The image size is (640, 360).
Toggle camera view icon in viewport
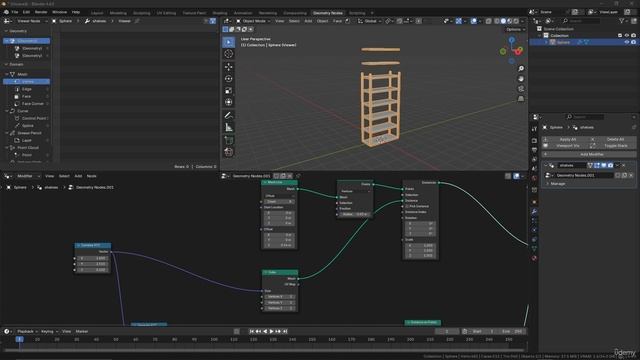pyautogui.click(x=521, y=89)
